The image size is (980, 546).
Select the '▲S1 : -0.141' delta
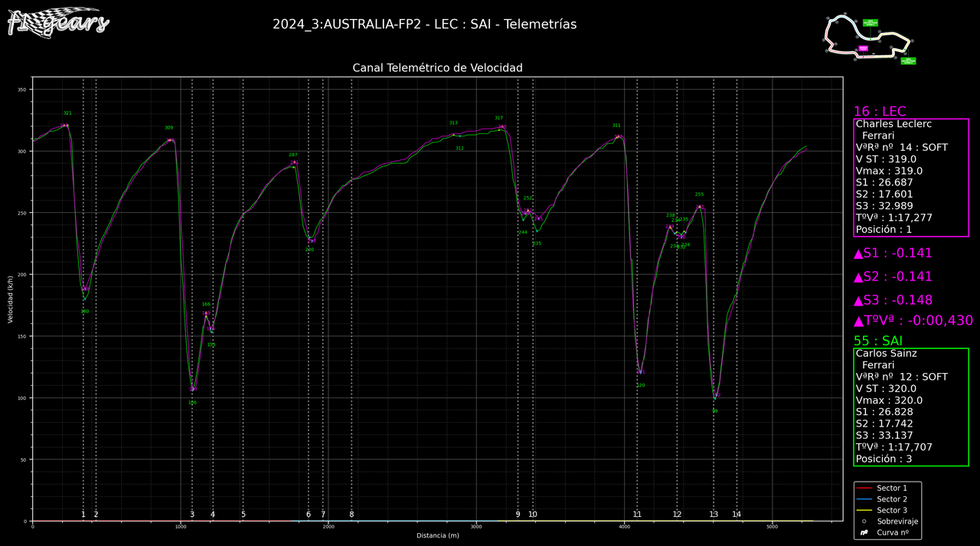click(x=893, y=253)
